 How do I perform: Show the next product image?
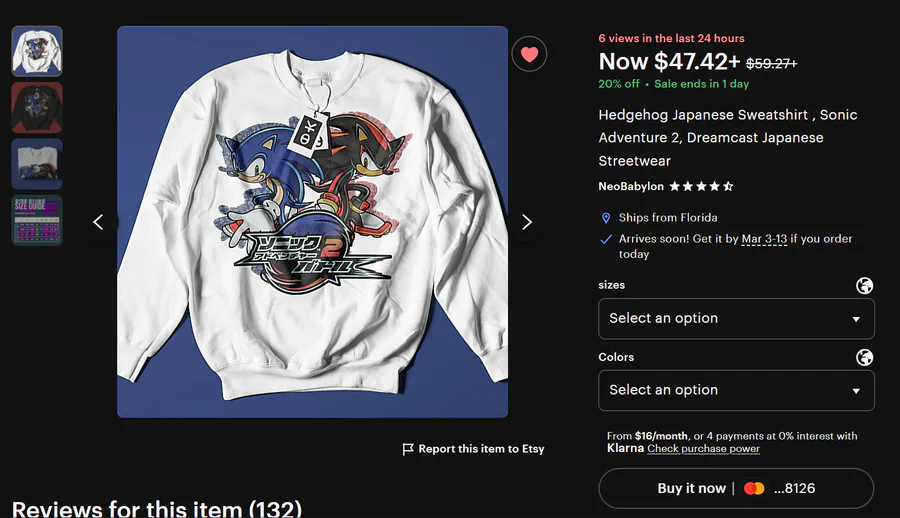click(x=527, y=222)
